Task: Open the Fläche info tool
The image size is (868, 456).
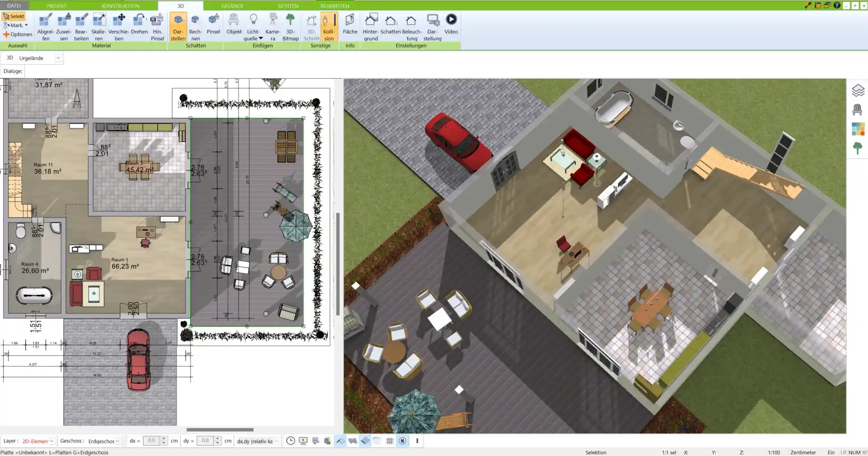Action: coord(350,24)
